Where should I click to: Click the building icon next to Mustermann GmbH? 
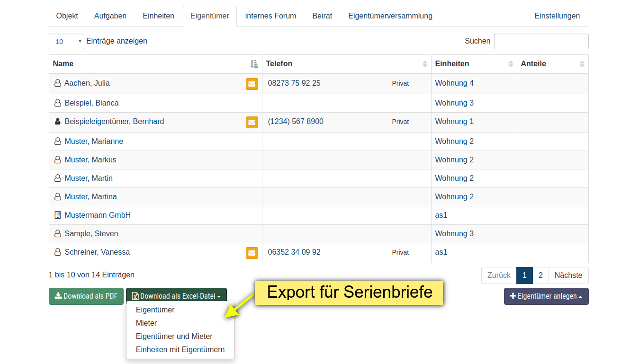coord(58,215)
